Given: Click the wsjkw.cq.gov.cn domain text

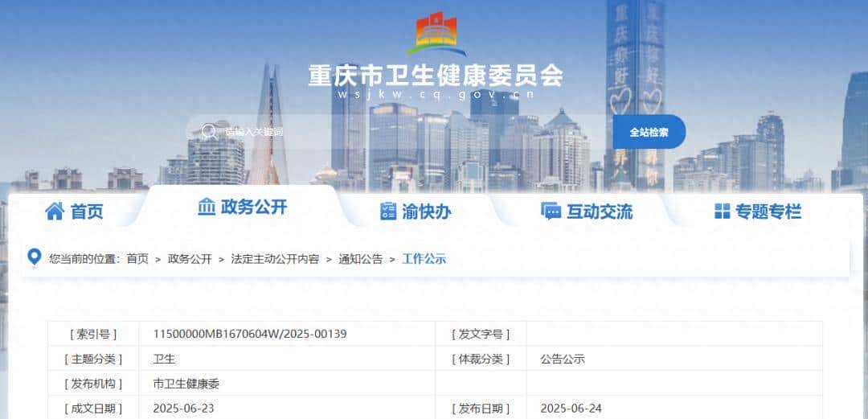Looking at the screenshot, I should point(436,94).
